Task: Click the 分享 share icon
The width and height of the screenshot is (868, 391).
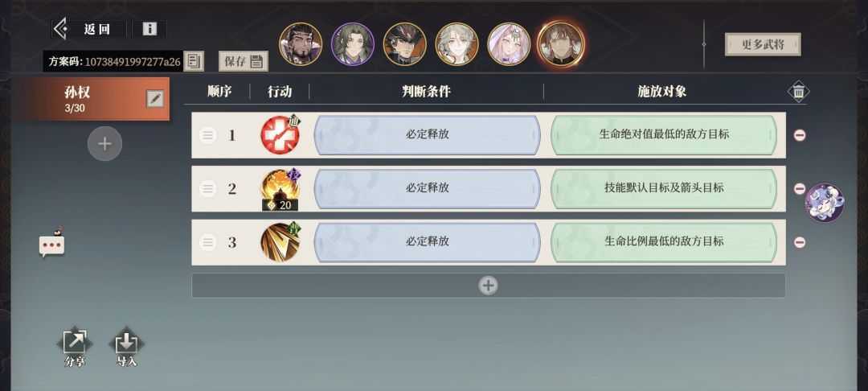Action: tap(75, 348)
